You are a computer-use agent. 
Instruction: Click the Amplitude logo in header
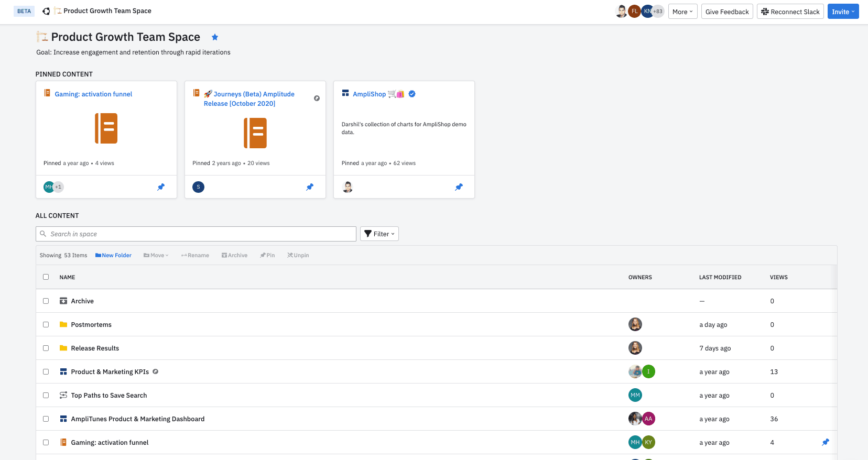pyautogui.click(x=46, y=11)
